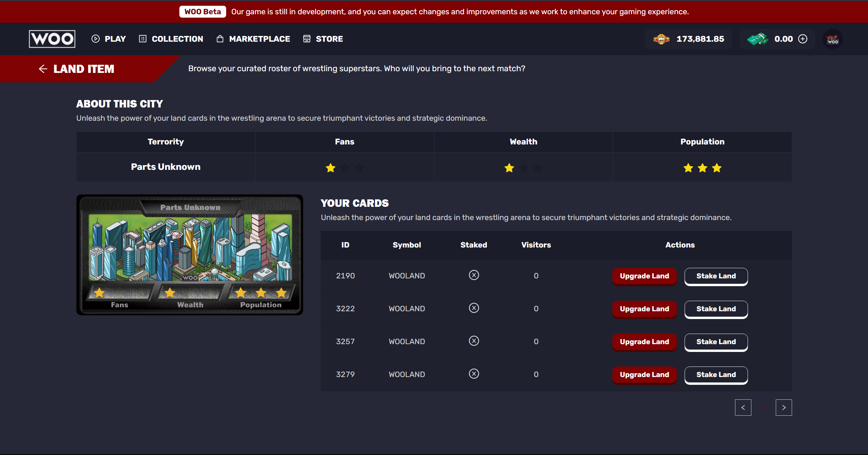Stake Land for card 3257
This screenshot has height=455, width=868.
click(x=716, y=342)
